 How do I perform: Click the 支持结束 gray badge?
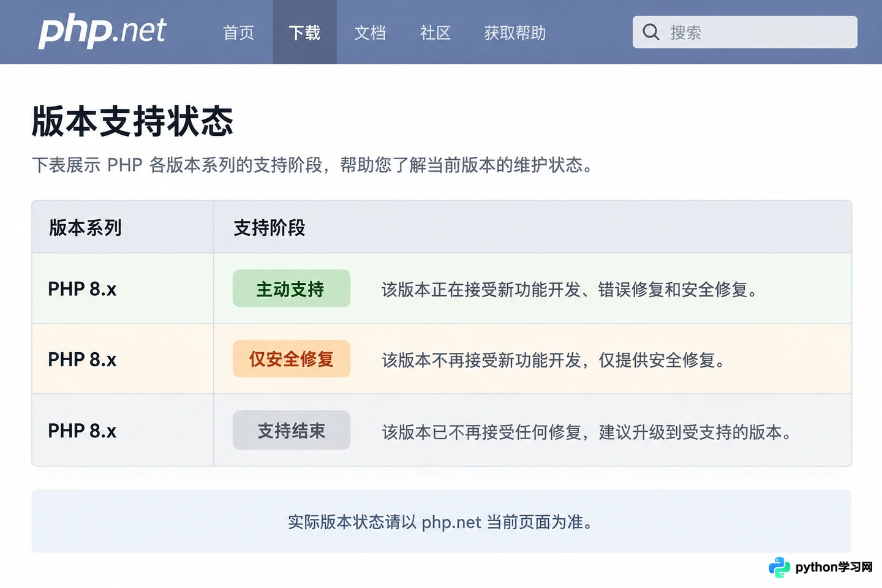(x=292, y=430)
